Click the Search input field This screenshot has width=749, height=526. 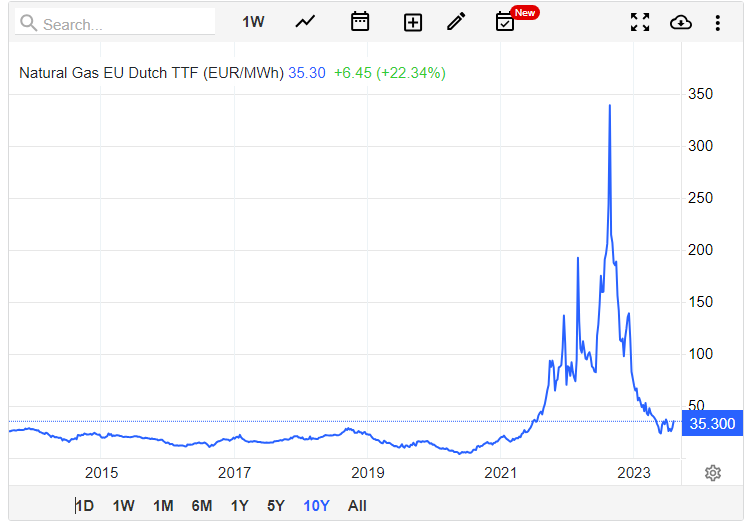[115, 23]
